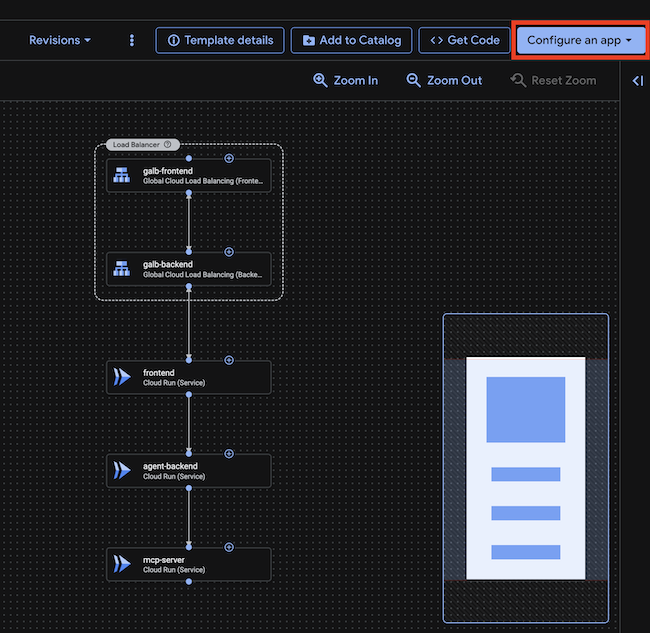Viewport: 650px width, 633px height.
Task: Click the Configure an app caret arrow
Action: (629, 40)
